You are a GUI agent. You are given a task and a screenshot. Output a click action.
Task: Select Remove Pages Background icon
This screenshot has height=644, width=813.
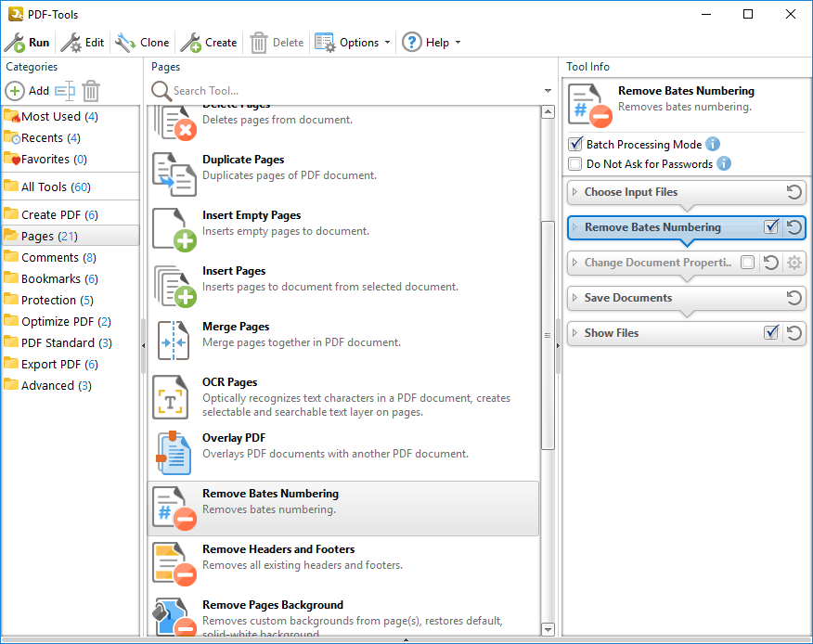[x=174, y=617]
